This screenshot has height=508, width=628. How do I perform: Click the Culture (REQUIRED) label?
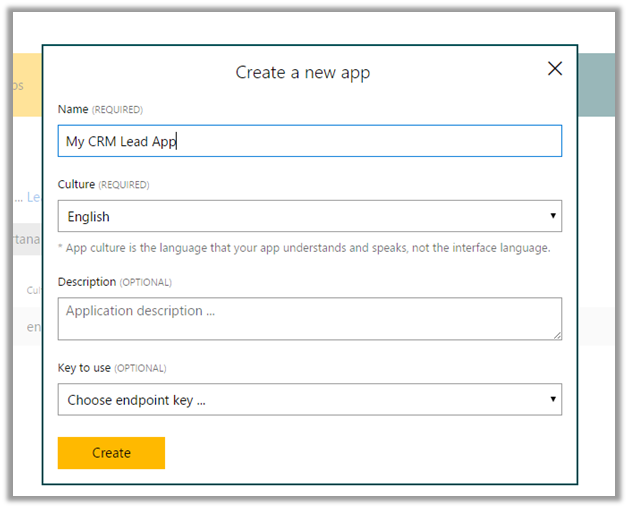pyautogui.click(x=104, y=185)
